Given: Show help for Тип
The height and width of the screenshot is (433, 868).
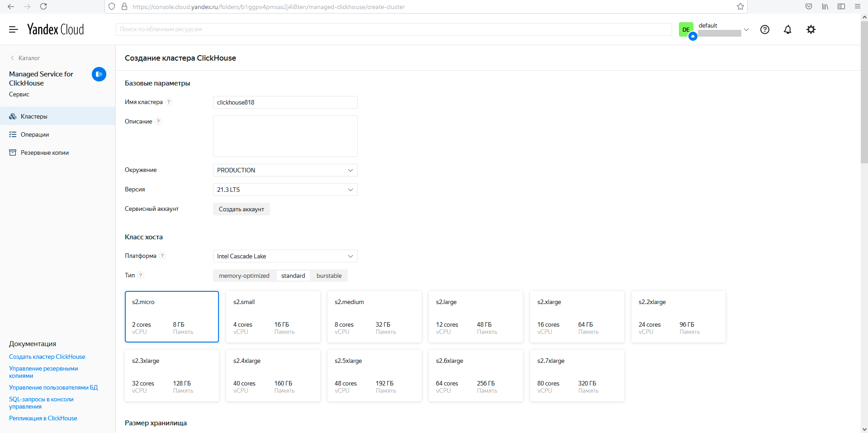Looking at the screenshot, I should pyautogui.click(x=141, y=275).
